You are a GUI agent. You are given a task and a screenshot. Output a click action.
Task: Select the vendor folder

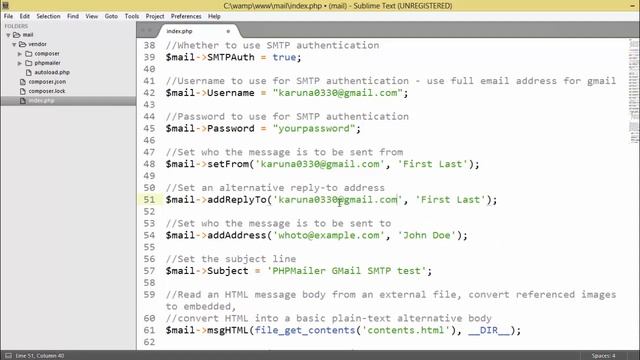[x=37, y=44]
